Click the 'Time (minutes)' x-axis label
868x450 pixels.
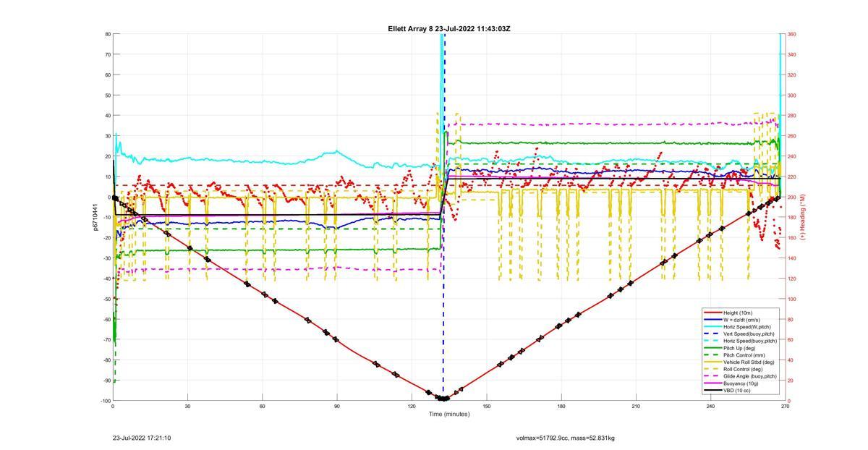[448, 415]
